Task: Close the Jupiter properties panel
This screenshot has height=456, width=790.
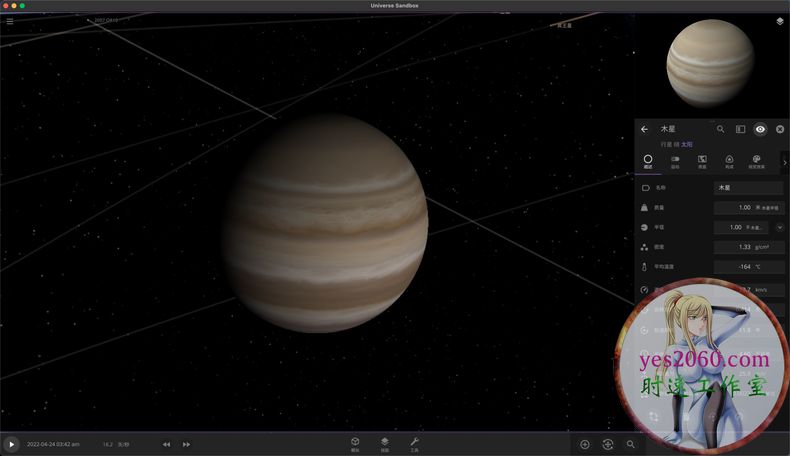Action: click(x=779, y=129)
